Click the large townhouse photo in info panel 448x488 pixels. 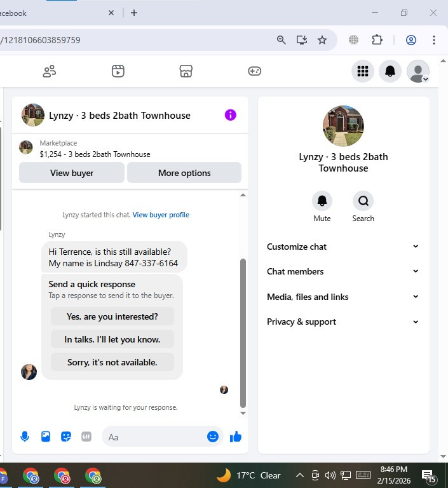[x=343, y=126]
